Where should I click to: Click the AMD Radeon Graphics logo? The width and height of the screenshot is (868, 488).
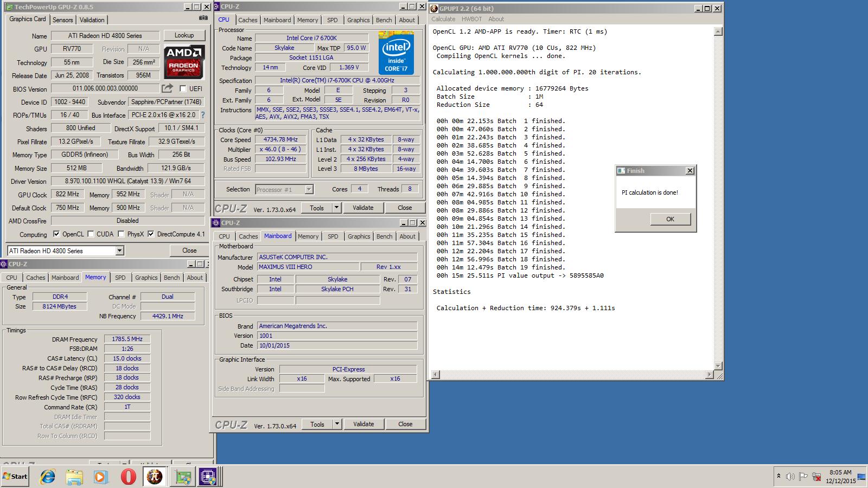[x=184, y=62]
